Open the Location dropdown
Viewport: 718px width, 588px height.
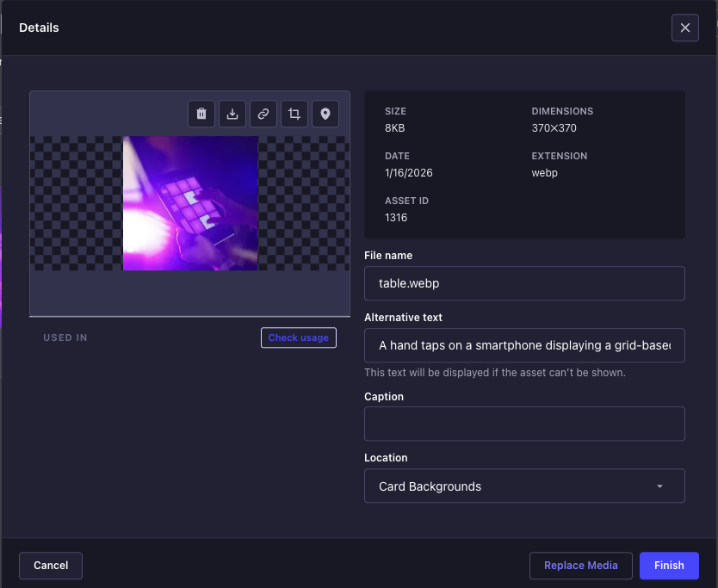524,486
